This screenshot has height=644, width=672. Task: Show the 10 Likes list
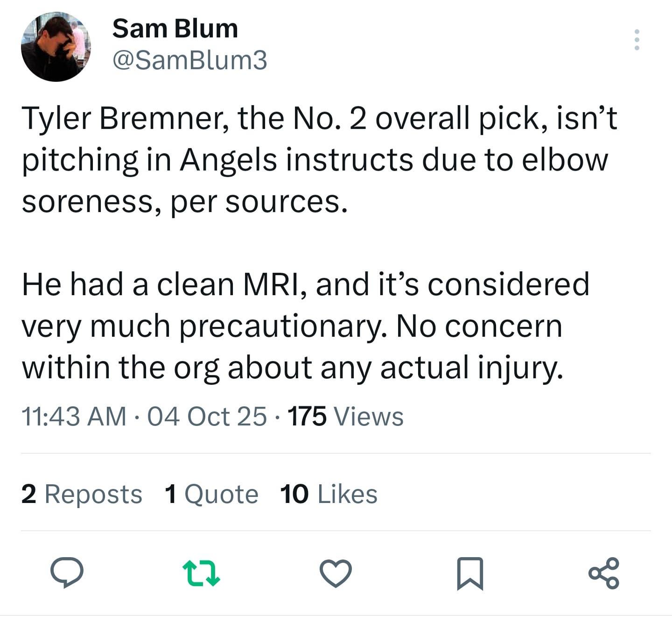click(329, 494)
